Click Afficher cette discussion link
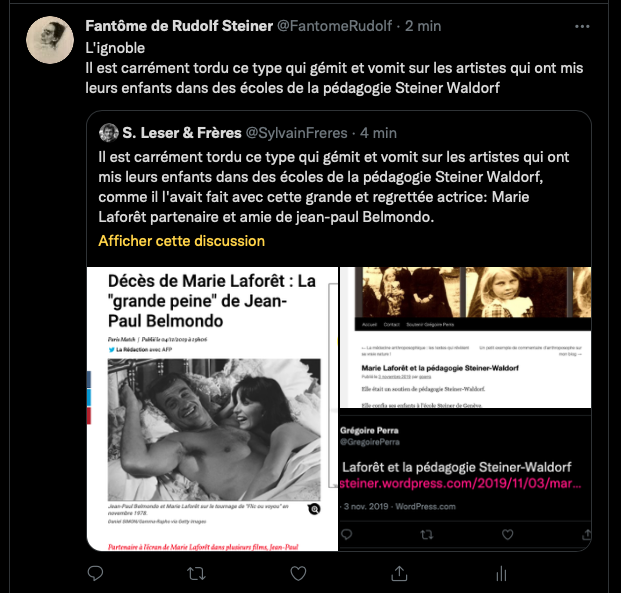The height and width of the screenshot is (593, 621). coord(181,241)
